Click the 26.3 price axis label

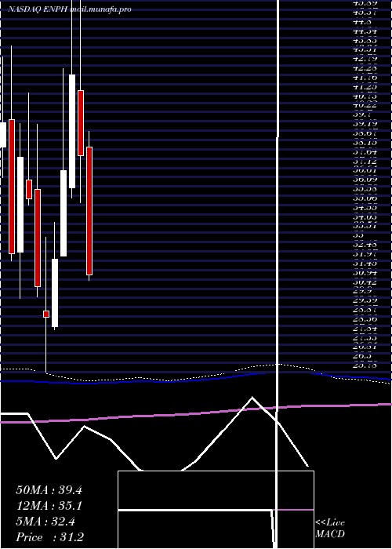coord(362,356)
